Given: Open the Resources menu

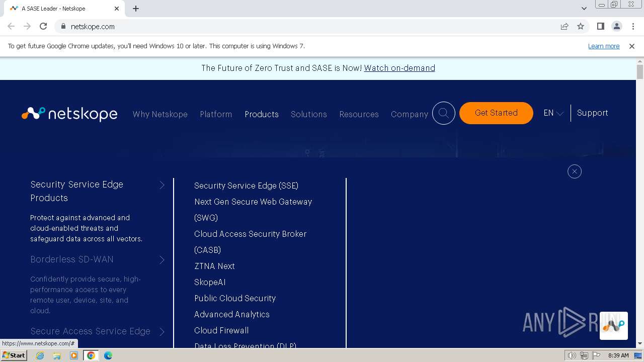Looking at the screenshot, I should tap(359, 114).
